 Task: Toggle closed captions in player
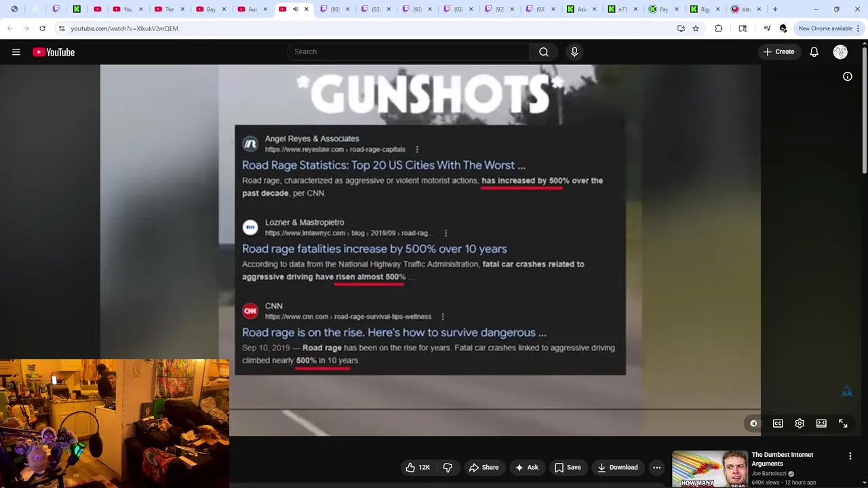[778, 424]
